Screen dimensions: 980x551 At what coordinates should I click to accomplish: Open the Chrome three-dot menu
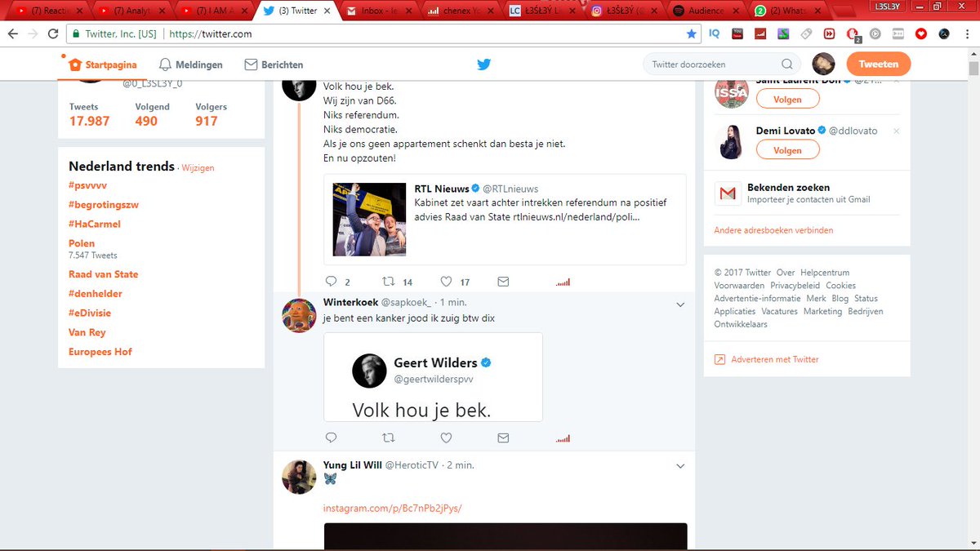pos(967,34)
